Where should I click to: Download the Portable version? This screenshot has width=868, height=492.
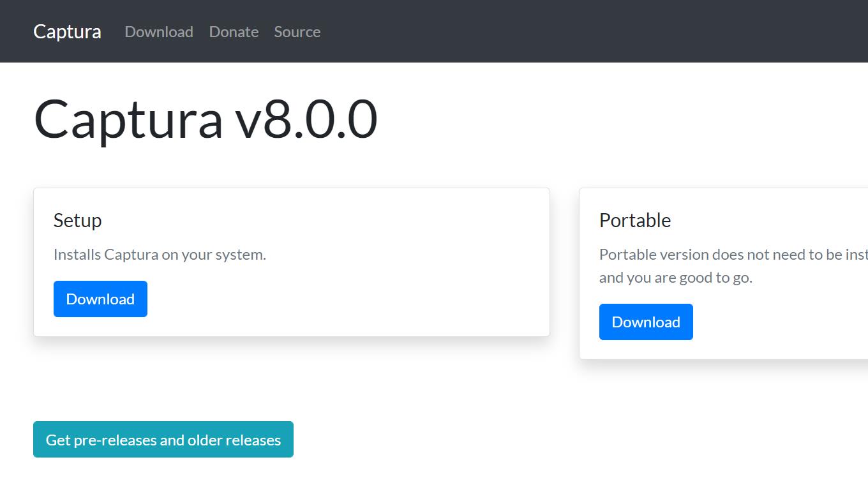646,322
